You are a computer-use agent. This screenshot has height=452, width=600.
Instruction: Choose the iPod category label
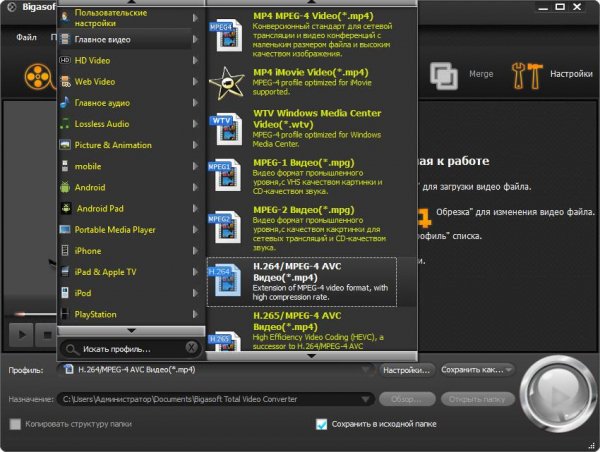[x=83, y=293]
